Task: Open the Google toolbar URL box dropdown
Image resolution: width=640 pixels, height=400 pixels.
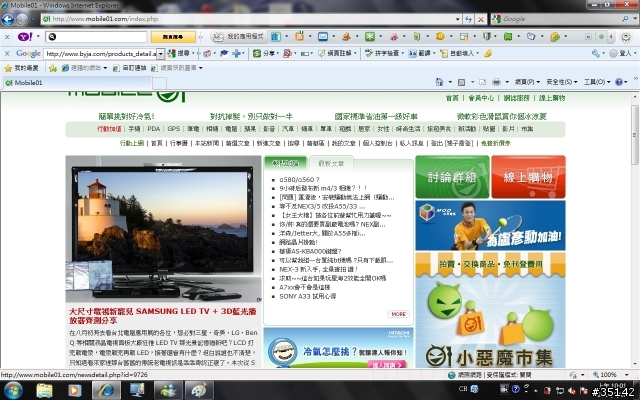Action: pos(160,53)
